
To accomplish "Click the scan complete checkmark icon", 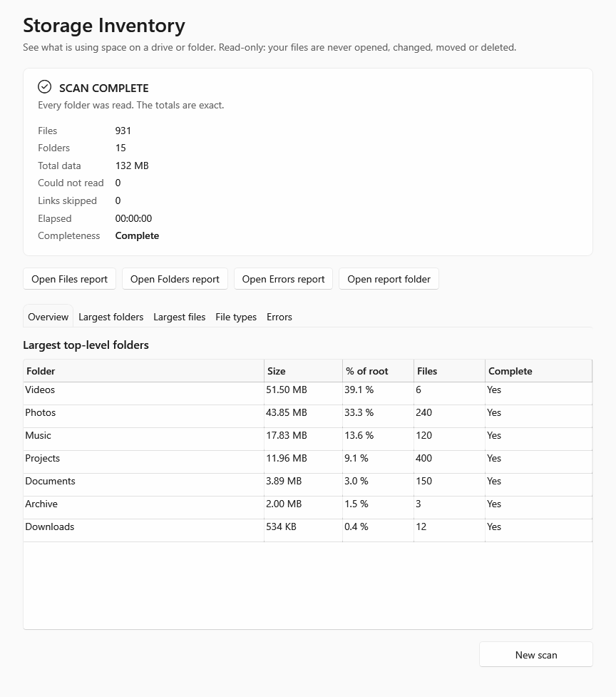I will (44, 87).
